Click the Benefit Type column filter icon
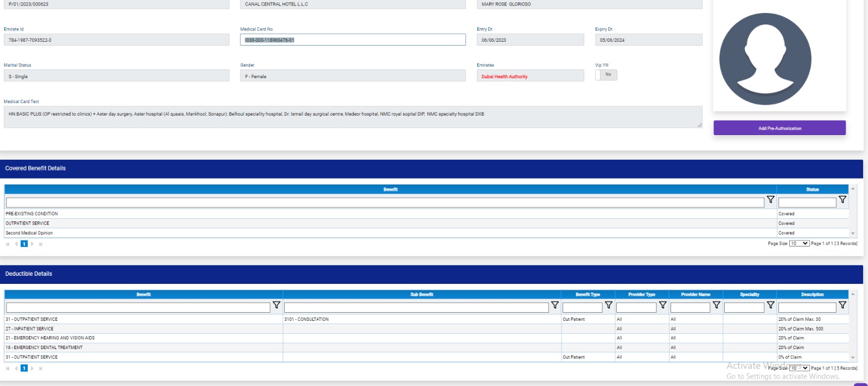Viewport: 868px width, 386px height. [608, 305]
